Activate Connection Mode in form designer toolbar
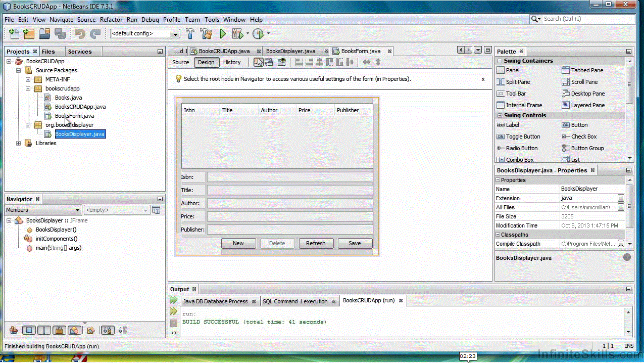Viewport: 644px width, 363px height. coord(269,62)
